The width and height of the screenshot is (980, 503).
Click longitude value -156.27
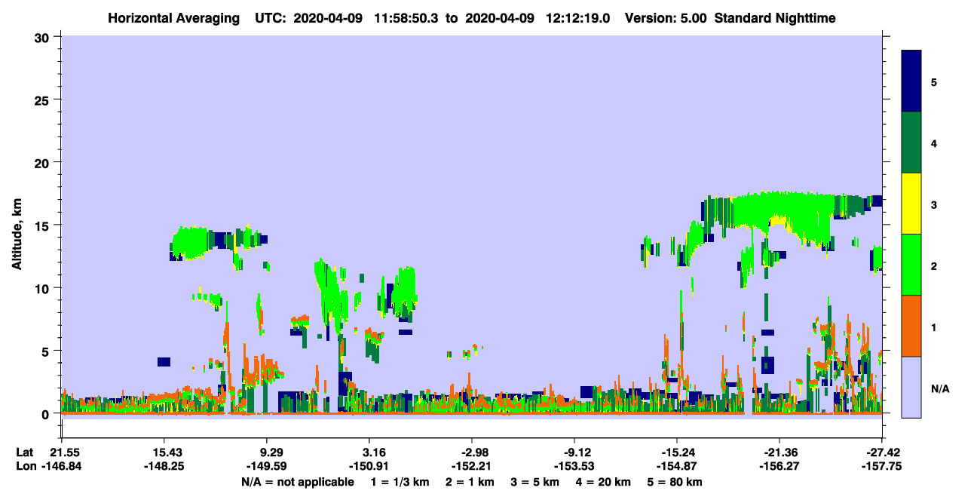779,467
